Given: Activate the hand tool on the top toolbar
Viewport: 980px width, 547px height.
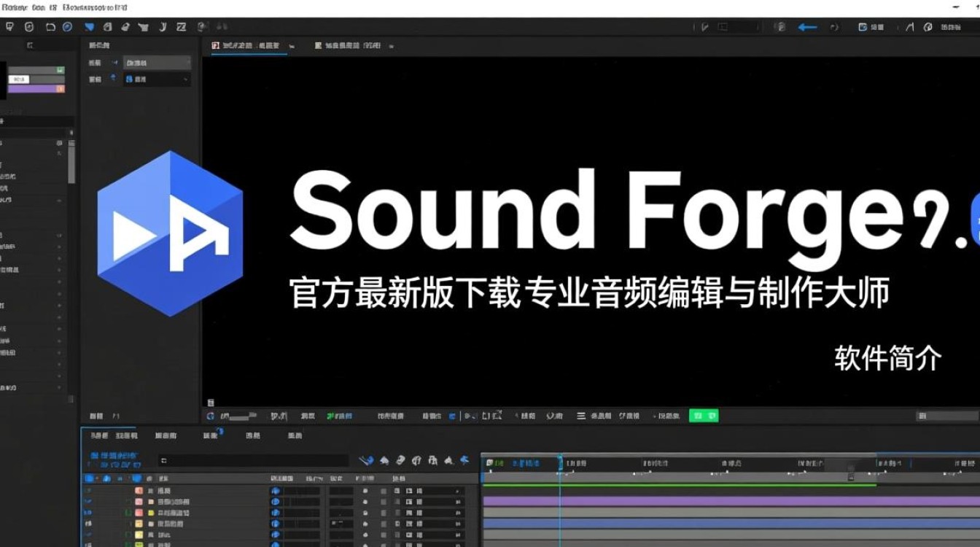Looking at the screenshot, I should tap(29, 27).
